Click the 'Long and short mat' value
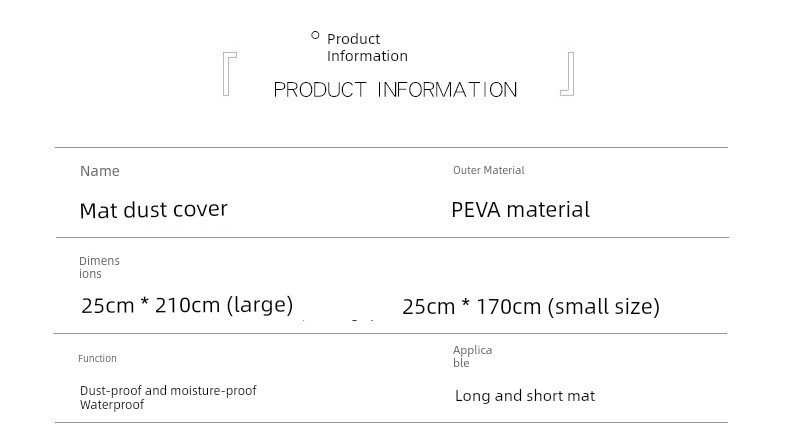 pos(525,396)
